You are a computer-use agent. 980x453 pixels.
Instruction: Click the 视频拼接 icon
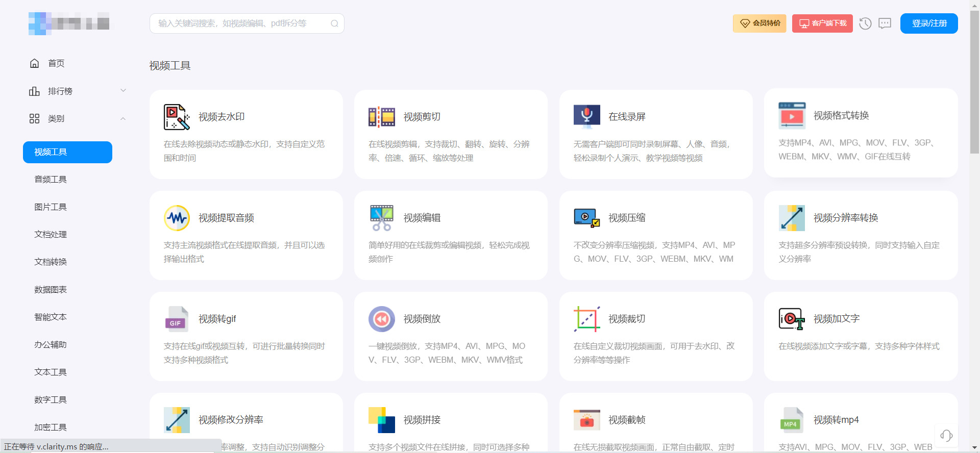[x=382, y=420]
